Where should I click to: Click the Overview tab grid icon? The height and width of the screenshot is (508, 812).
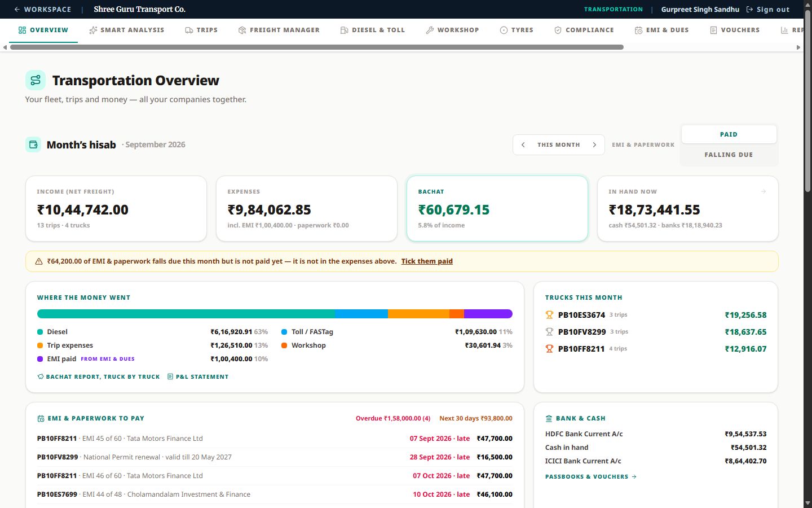coord(22,30)
